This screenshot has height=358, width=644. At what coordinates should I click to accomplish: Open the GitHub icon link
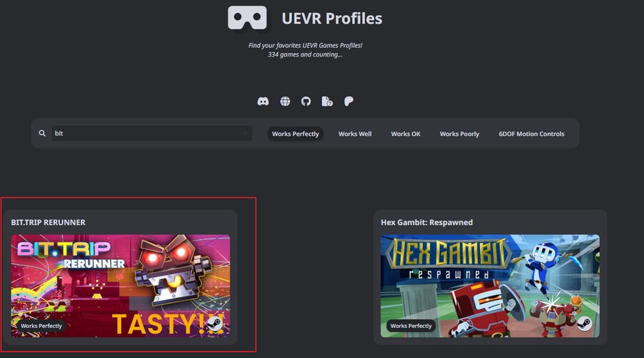pos(306,101)
